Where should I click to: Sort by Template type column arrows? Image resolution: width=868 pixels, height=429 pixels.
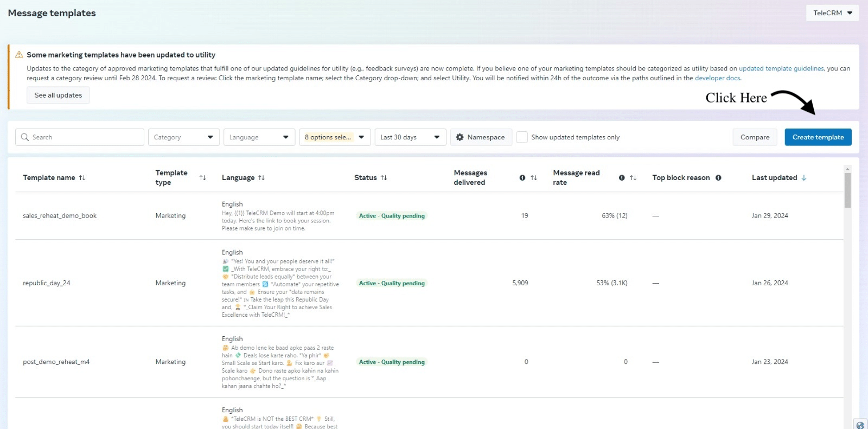202,178
